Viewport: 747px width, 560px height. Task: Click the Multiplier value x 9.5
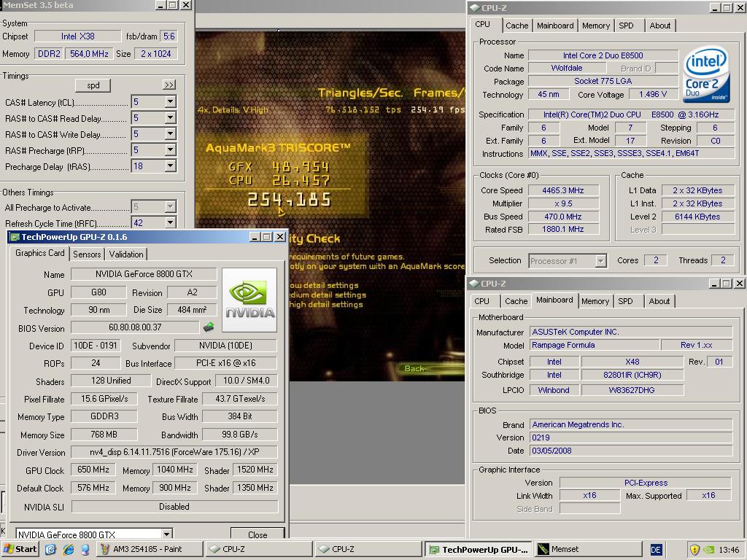[x=563, y=203]
